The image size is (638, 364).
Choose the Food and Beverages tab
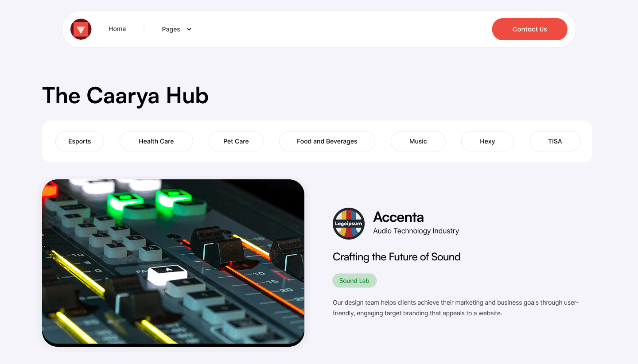click(x=327, y=141)
